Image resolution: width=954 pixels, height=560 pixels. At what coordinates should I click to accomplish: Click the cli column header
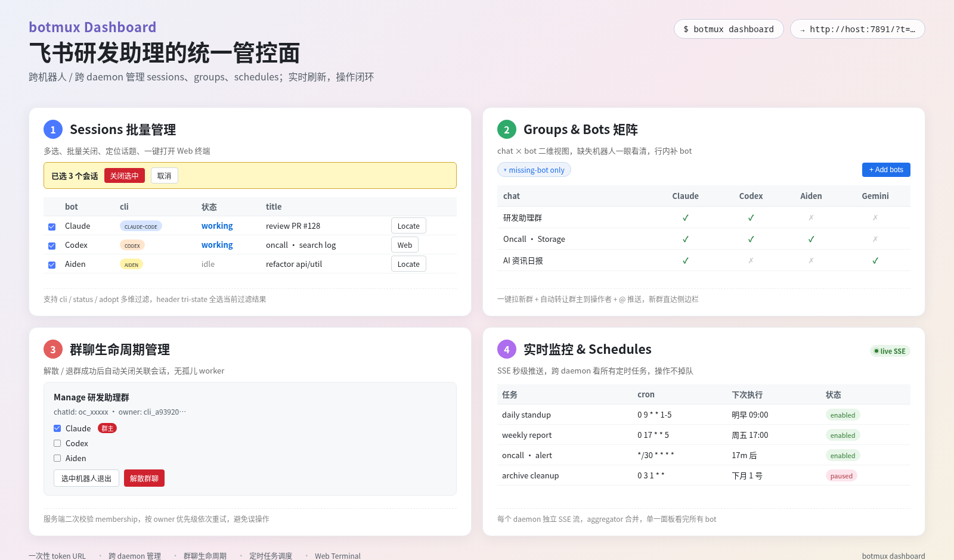click(124, 207)
